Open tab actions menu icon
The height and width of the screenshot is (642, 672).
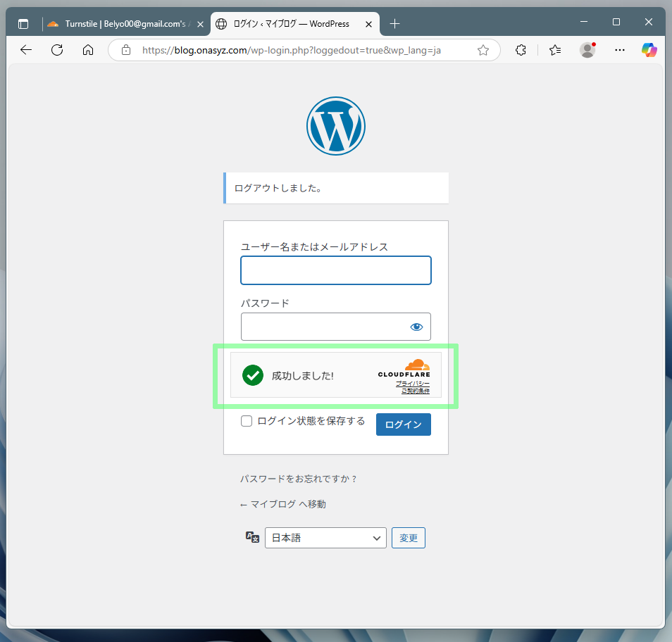(23, 24)
